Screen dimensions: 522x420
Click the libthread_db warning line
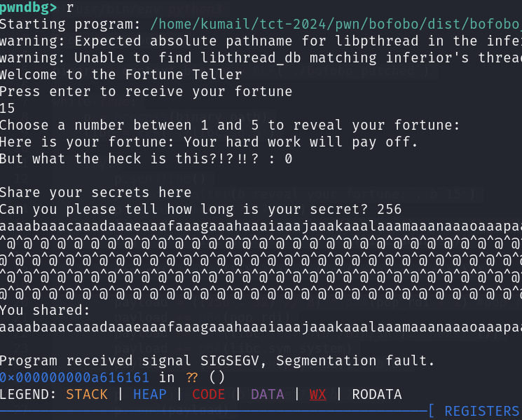[x=261, y=58]
